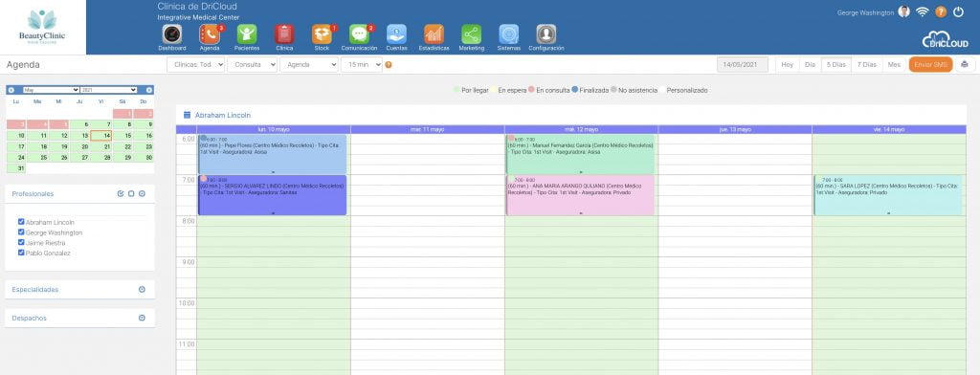Image resolution: width=980 pixels, height=375 pixels.
Task: Expand the Especialidades panel
Action: 142,289
